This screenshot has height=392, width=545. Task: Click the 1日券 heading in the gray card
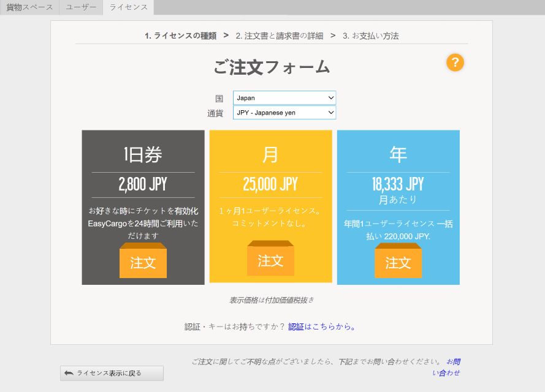click(x=143, y=155)
